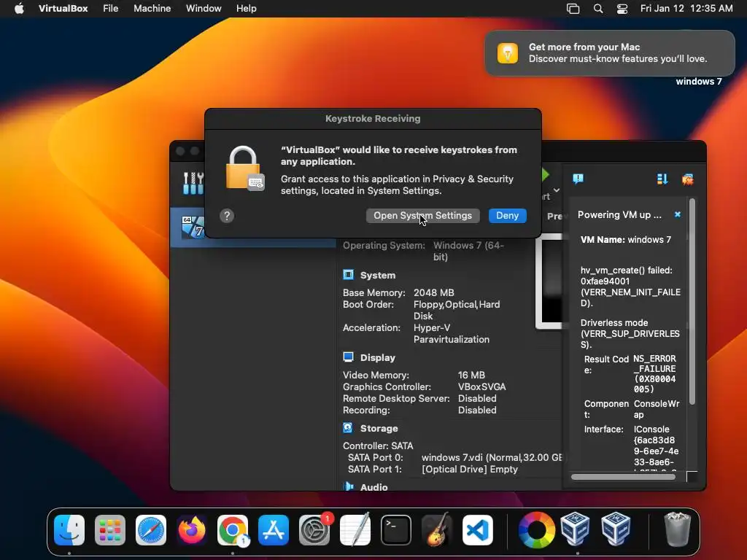Click Open System Settings in keystroke dialog
The width and height of the screenshot is (747, 560).
[422, 216]
